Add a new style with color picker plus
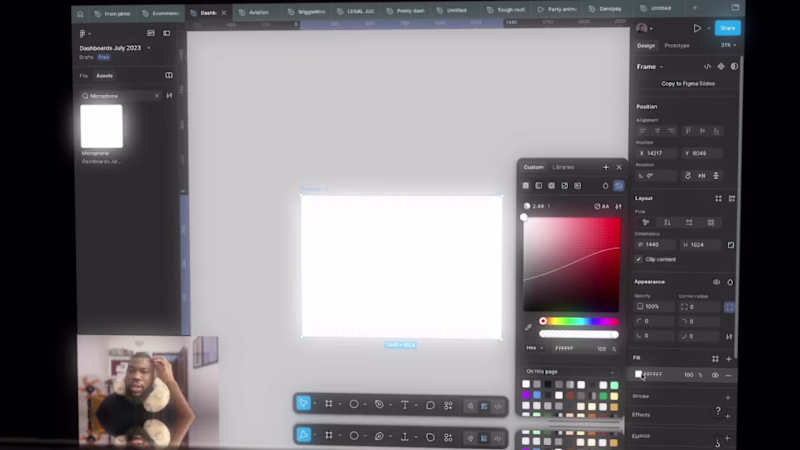This screenshot has height=450, width=800. click(606, 167)
